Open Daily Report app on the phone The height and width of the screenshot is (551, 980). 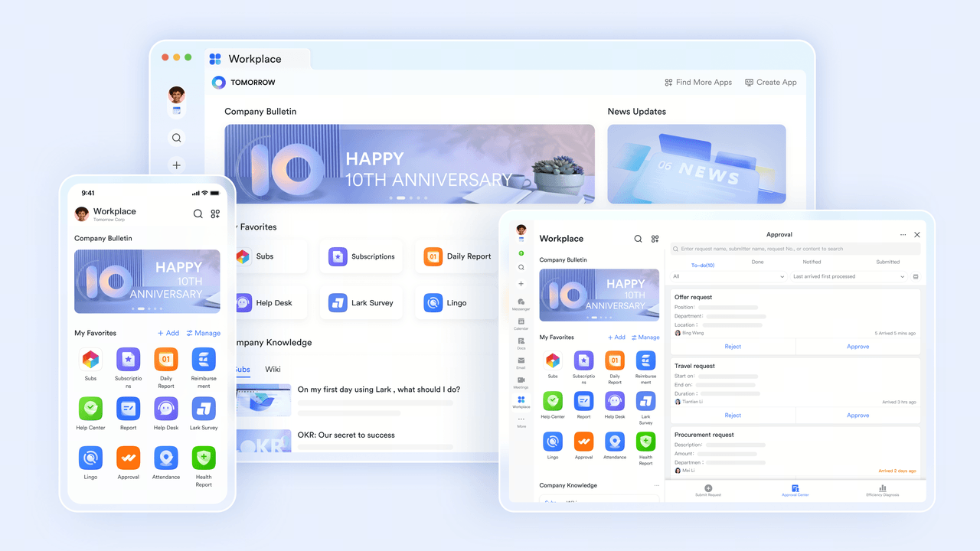[x=166, y=360]
